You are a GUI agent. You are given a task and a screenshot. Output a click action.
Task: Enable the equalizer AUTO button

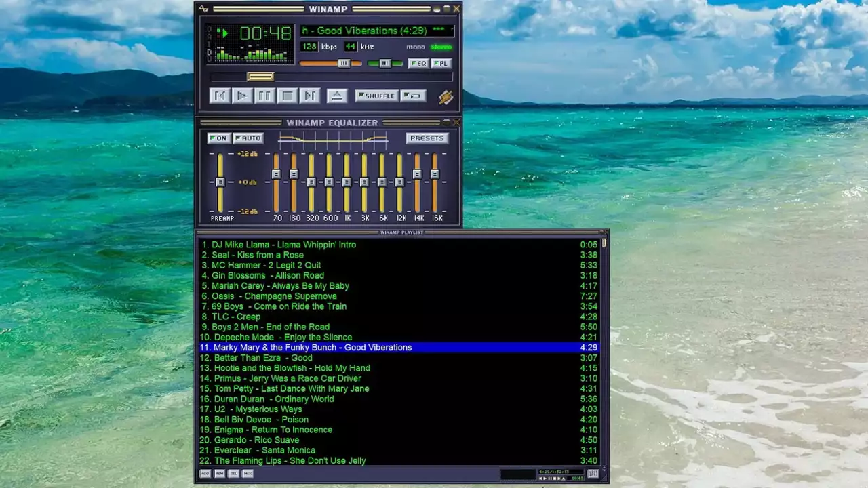pyautogui.click(x=248, y=138)
